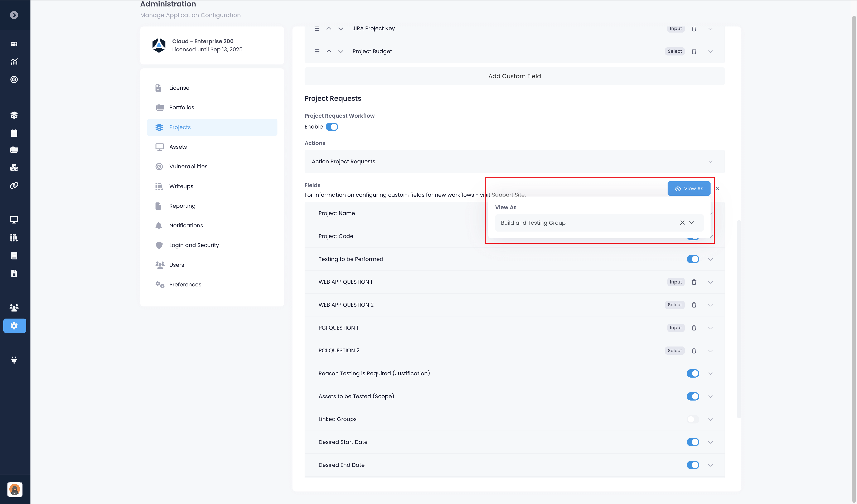
Task: Click drag handle for JIRA Project Key
Action: (317, 29)
